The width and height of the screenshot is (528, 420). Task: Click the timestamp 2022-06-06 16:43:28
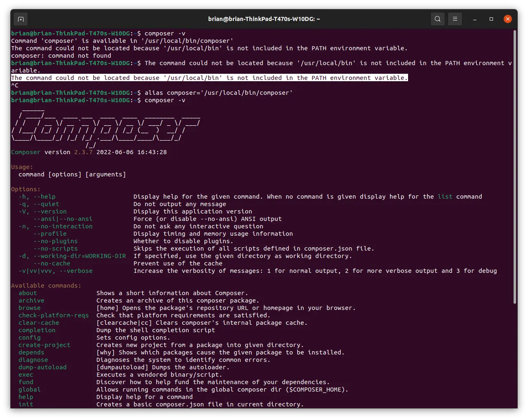tap(131, 152)
